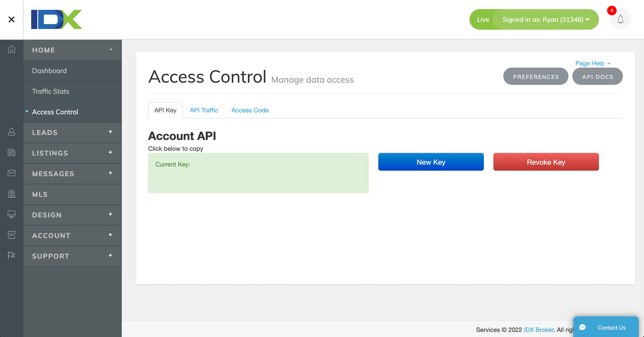Expand the Account menu section
Viewport: 644px width, 337px height.
click(110, 235)
